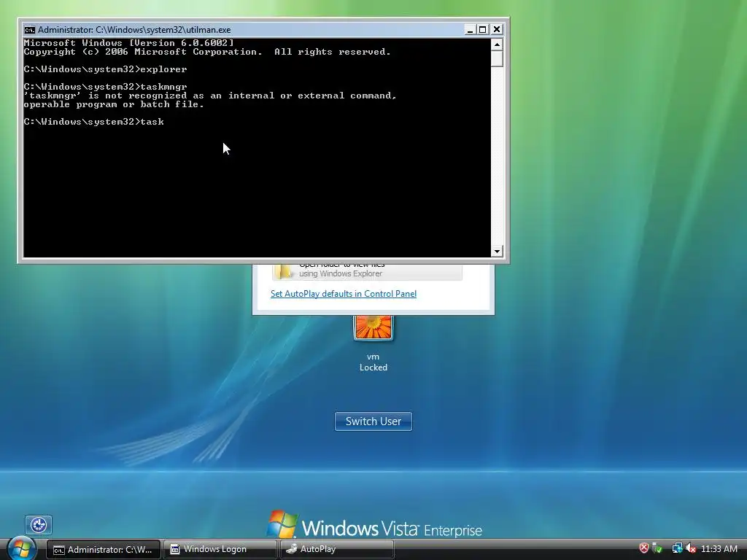Click the Switch User button

pyautogui.click(x=373, y=421)
